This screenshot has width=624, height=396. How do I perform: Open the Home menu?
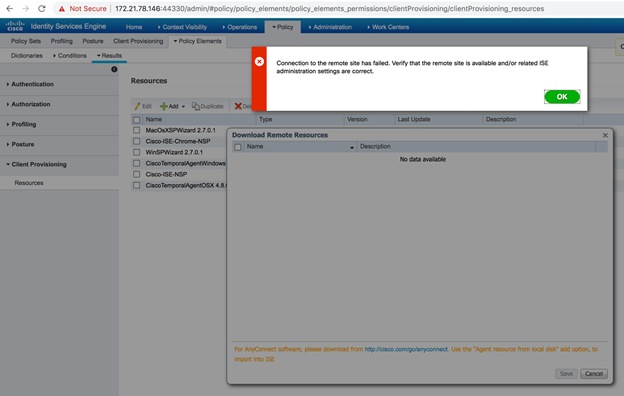(134, 27)
